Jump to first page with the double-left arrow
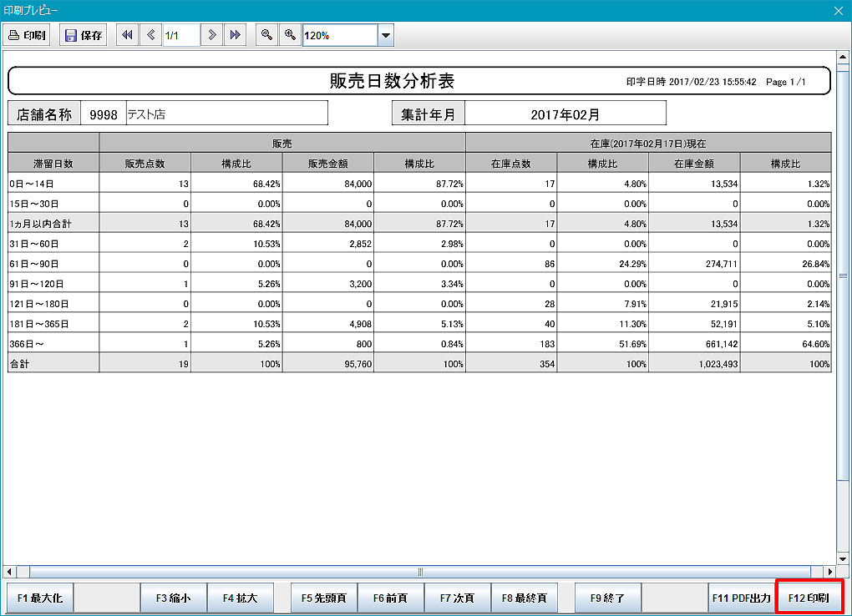This screenshot has height=616, width=852. tap(126, 34)
